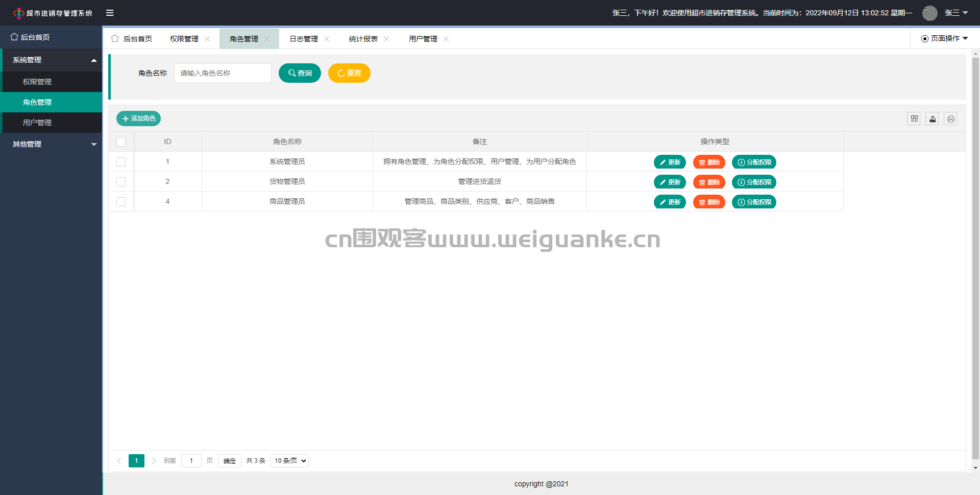Click the 添加角色 button
Screen dimensions: 980x495
(x=139, y=119)
